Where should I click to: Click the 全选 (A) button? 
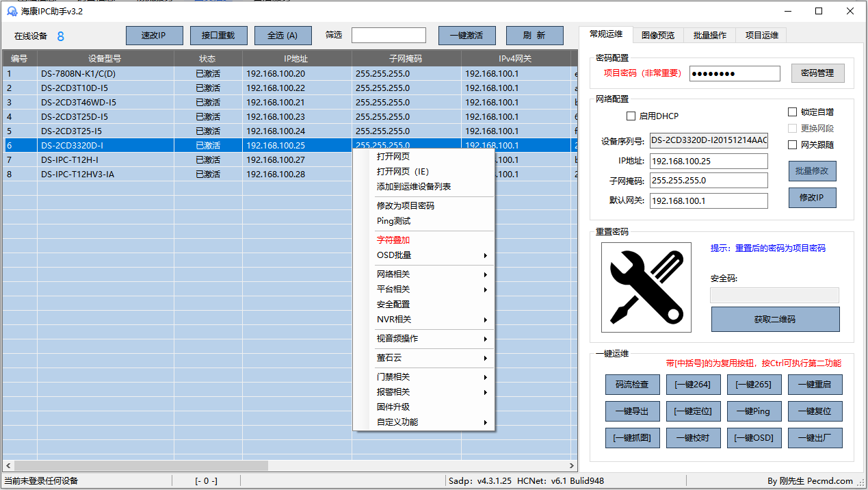click(283, 36)
